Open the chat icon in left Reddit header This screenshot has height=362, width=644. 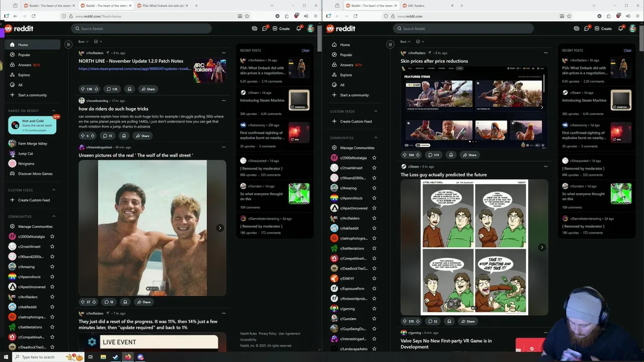(265, 29)
